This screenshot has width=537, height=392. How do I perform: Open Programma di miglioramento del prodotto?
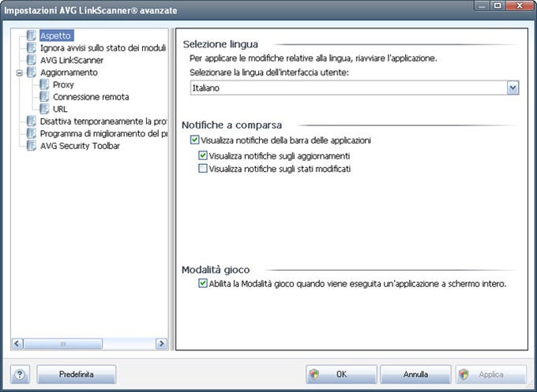pyautogui.click(x=103, y=133)
